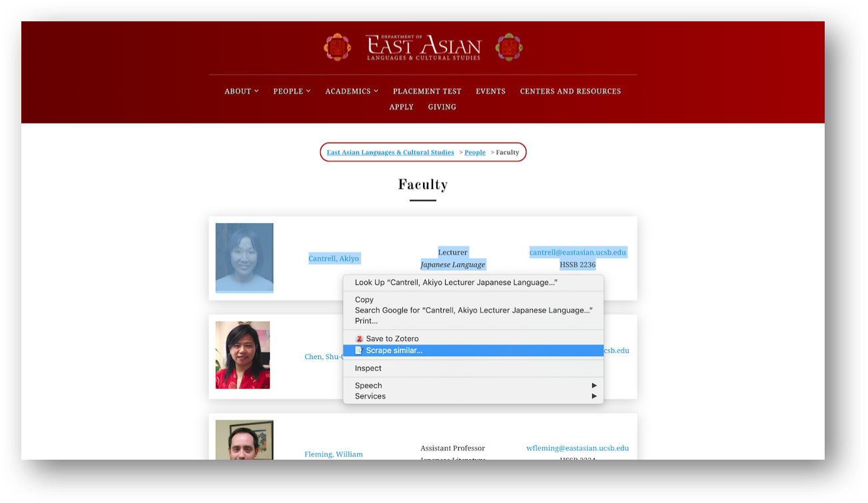Follow the People breadcrumb link
The width and height of the screenshot is (868, 503).
point(475,153)
